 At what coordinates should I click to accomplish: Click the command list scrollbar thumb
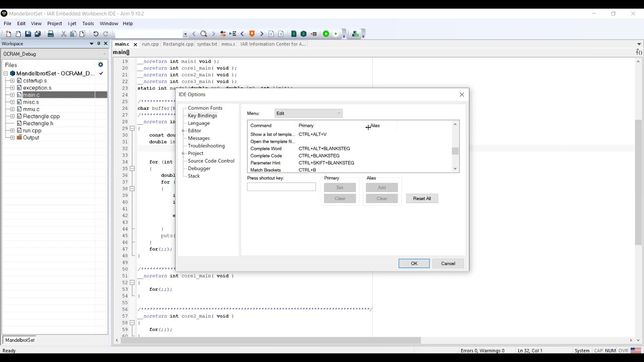tap(455, 151)
